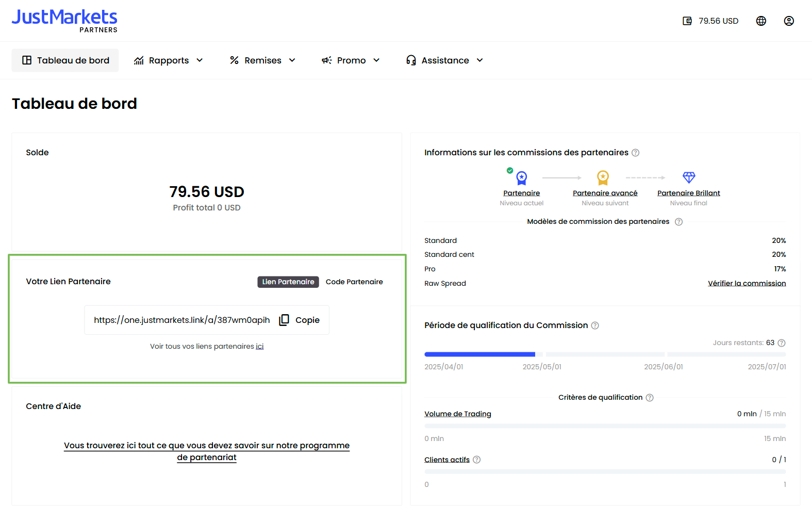812x522 pixels.
Task: Open the Partenaire Brillant level link
Action: [x=689, y=193]
